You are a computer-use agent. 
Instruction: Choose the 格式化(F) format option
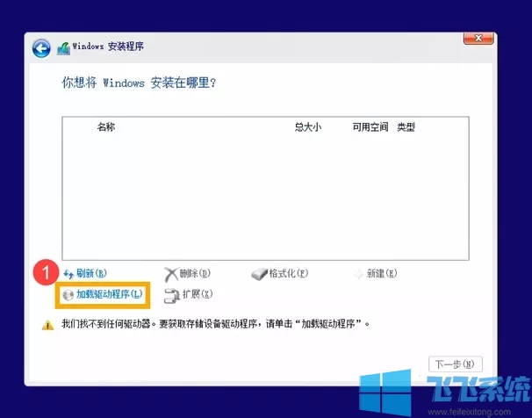click(289, 273)
